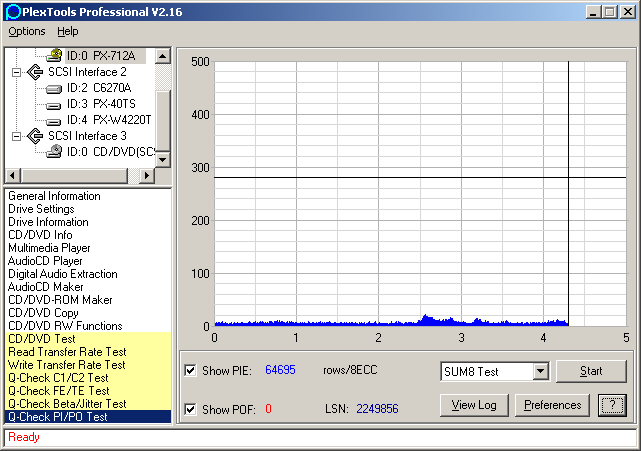The height and width of the screenshot is (451, 641).
Task: Click the rows/8ECC label
Action: coord(350,370)
